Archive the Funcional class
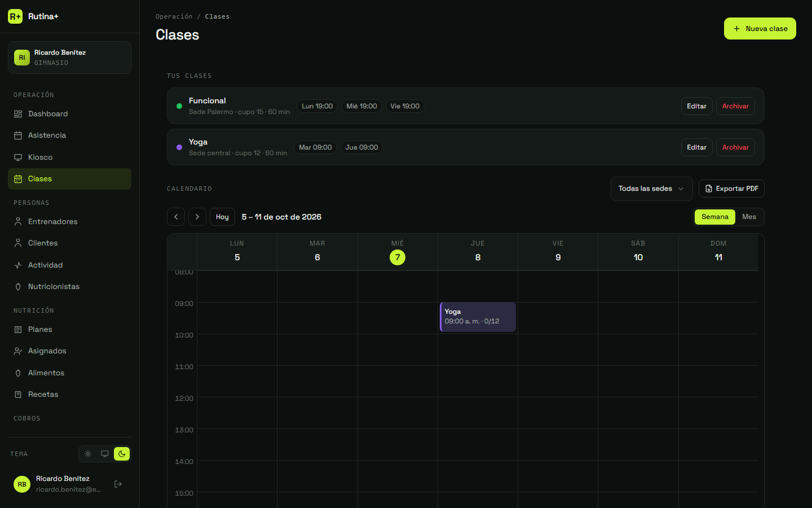 pos(735,106)
